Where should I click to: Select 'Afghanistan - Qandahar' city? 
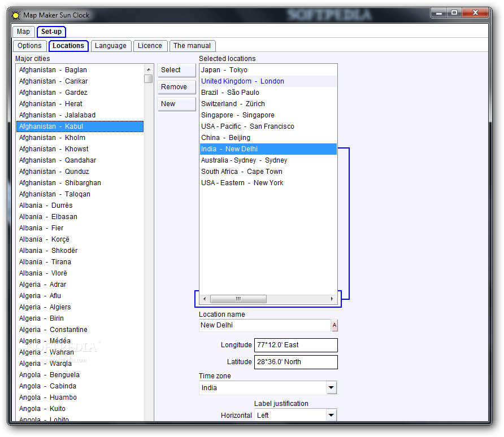click(80, 160)
